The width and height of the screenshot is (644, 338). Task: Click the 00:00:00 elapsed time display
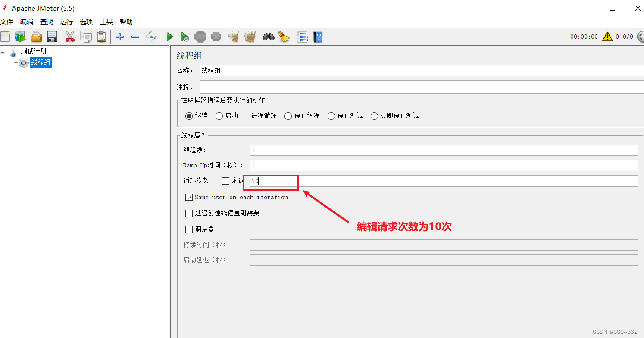[x=584, y=37]
